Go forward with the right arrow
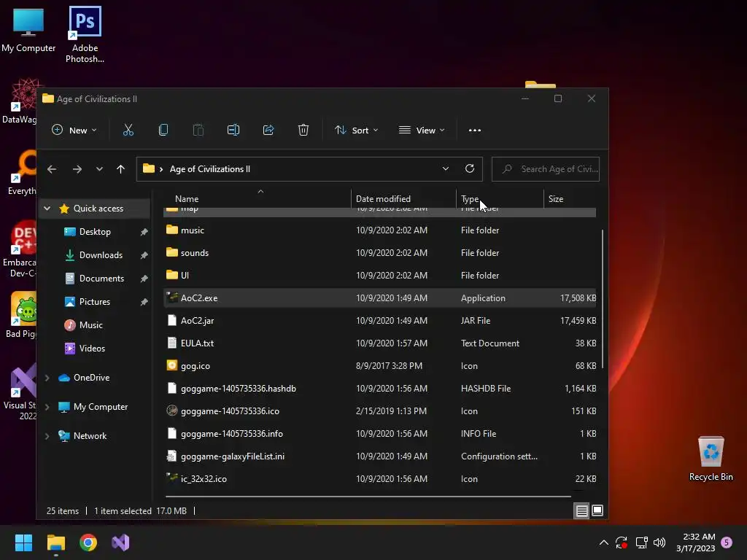This screenshot has width=747, height=560. (x=77, y=169)
